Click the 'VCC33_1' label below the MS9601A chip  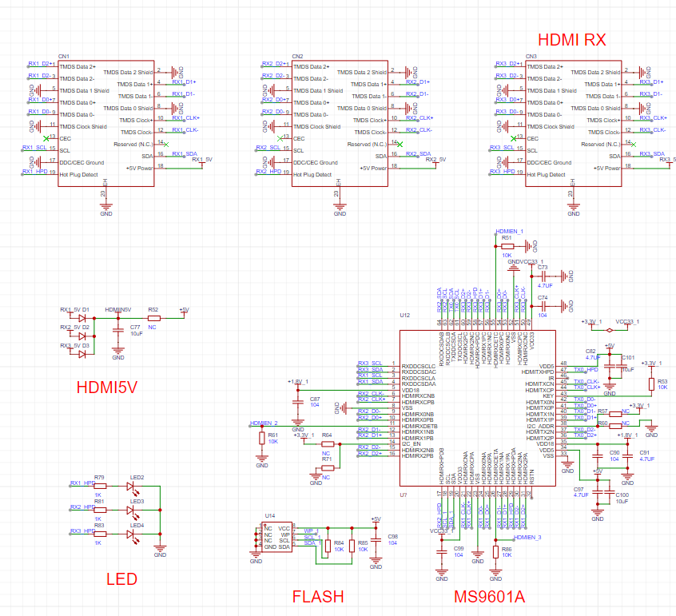[x=441, y=531]
